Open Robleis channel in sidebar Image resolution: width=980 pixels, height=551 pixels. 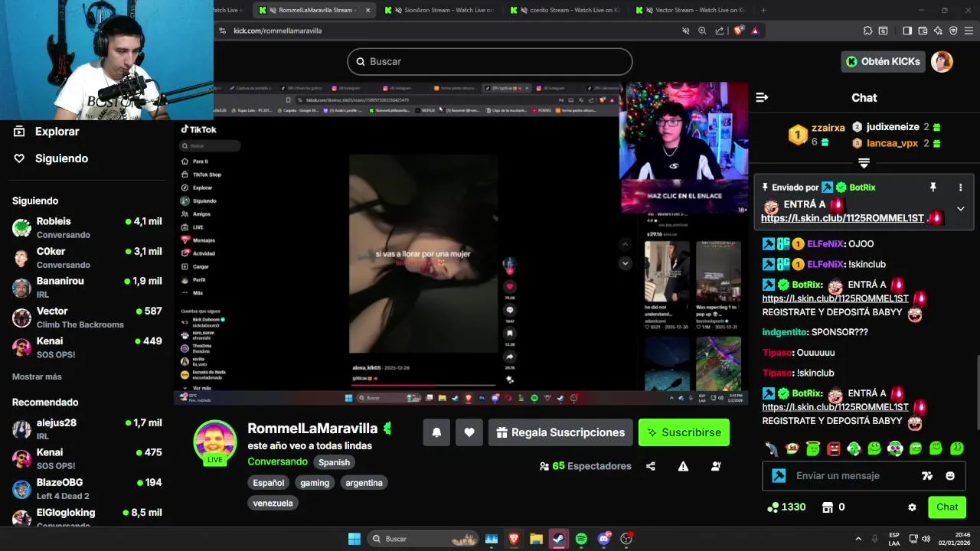87,227
